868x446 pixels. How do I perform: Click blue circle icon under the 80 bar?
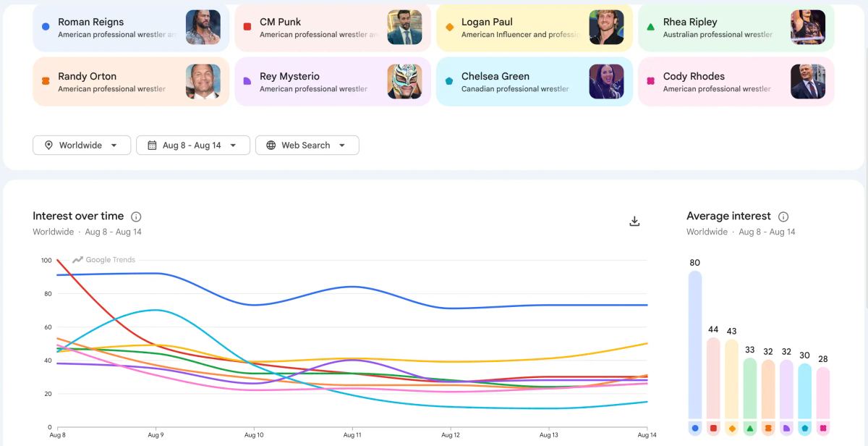pos(695,429)
